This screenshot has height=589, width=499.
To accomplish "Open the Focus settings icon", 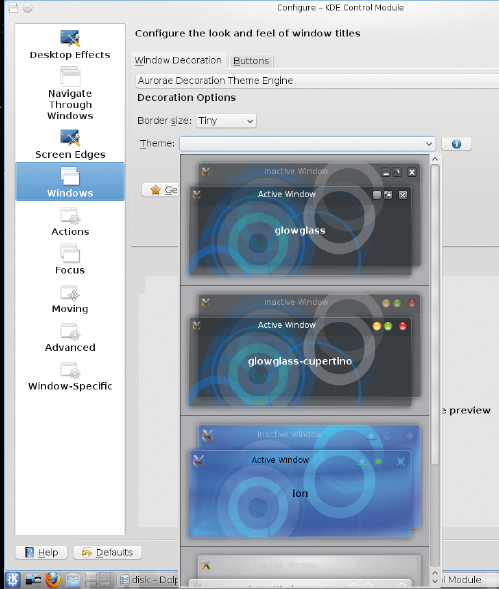I will (x=70, y=253).
